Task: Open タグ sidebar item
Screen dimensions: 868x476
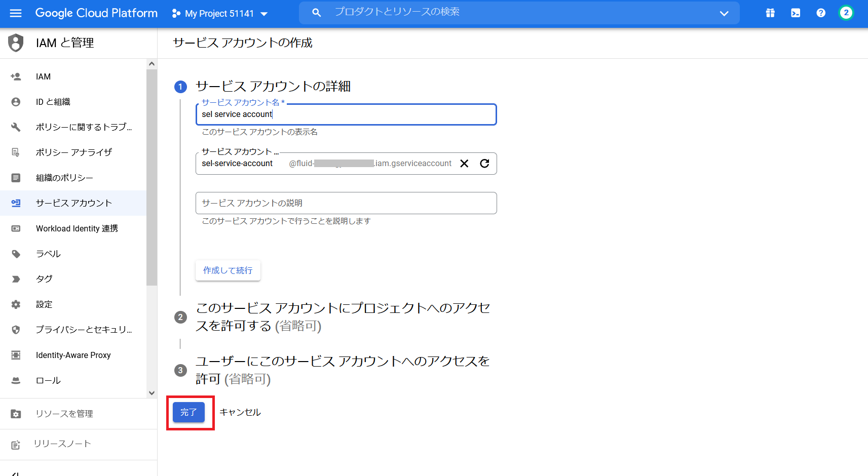Action: 73,279
